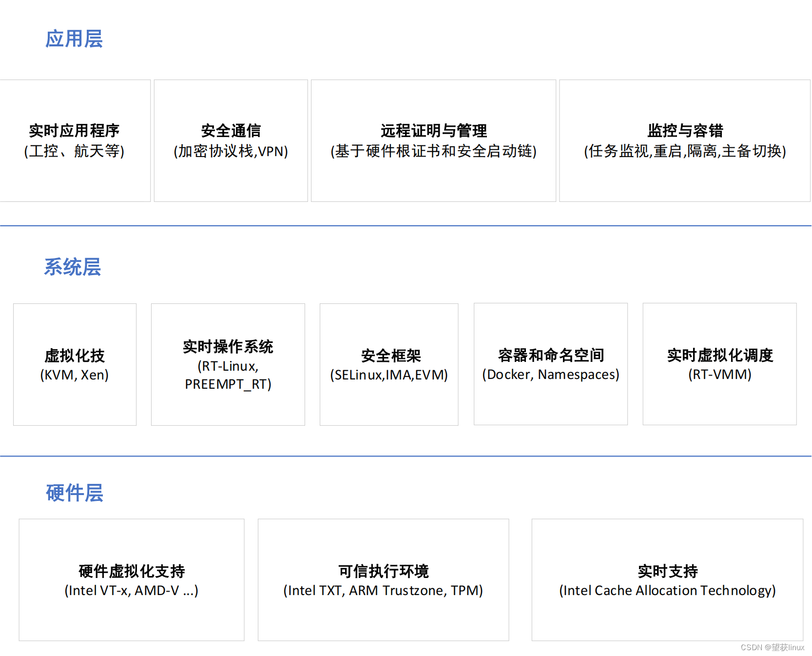Select the 安全框架 box
Viewport: 812px width, 656px height.
point(388,364)
